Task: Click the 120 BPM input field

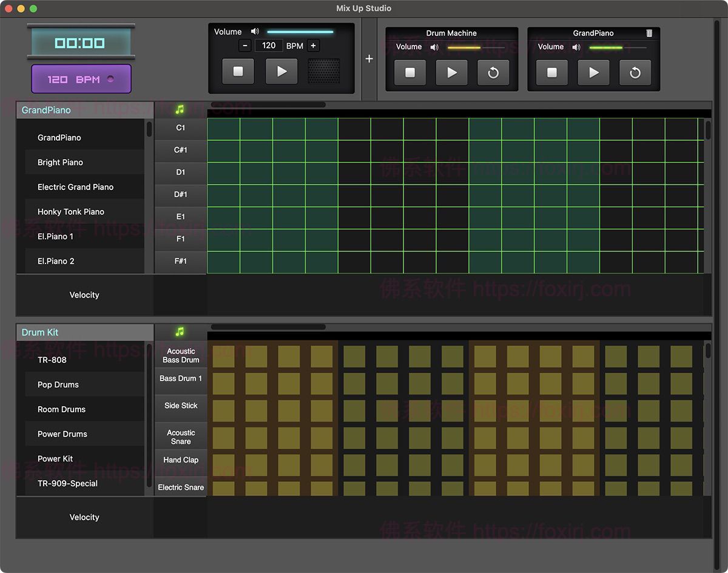Action: 269,46
